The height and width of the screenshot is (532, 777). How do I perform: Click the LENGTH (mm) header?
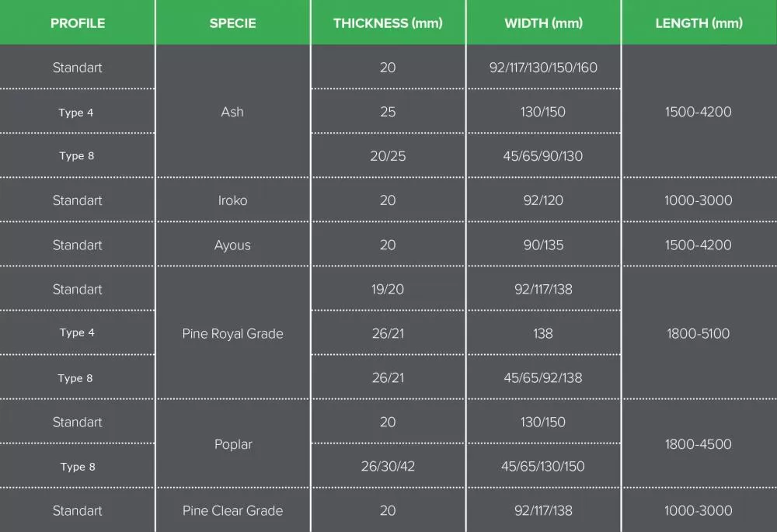click(x=699, y=23)
